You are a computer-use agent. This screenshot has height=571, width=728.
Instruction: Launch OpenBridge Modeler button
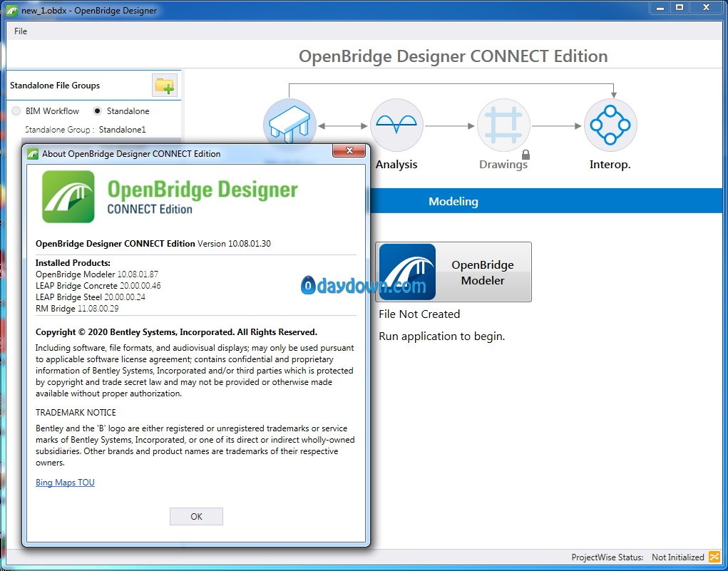[453, 272]
